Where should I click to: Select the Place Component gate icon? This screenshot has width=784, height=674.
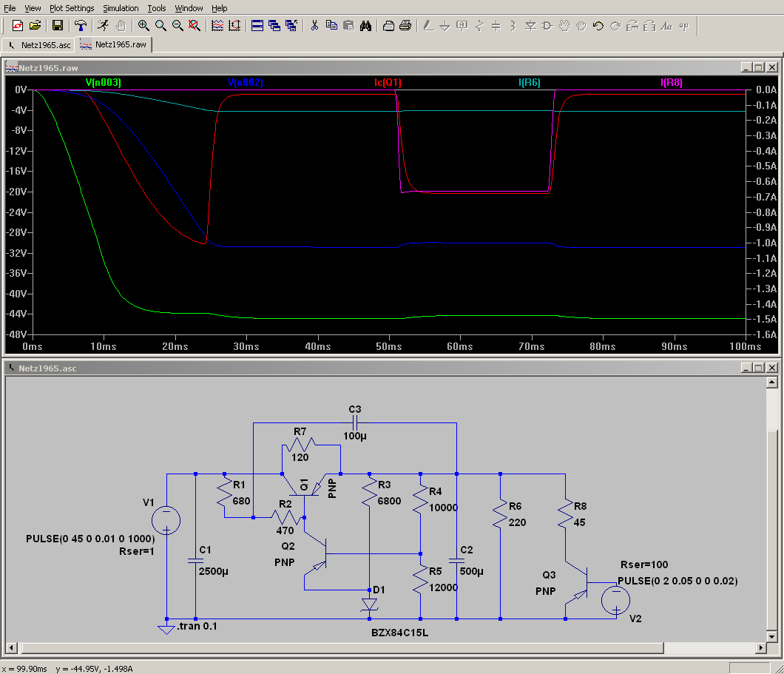pyautogui.click(x=547, y=25)
